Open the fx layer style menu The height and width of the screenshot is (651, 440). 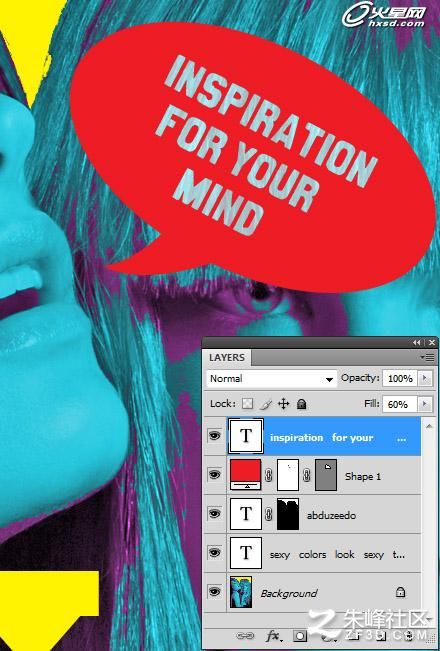pyautogui.click(x=273, y=636)
